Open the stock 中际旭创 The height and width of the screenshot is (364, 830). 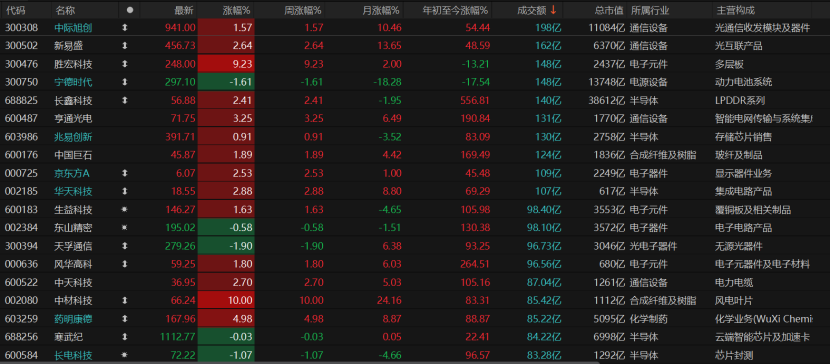pyautogui.click(x=74, y=28)
